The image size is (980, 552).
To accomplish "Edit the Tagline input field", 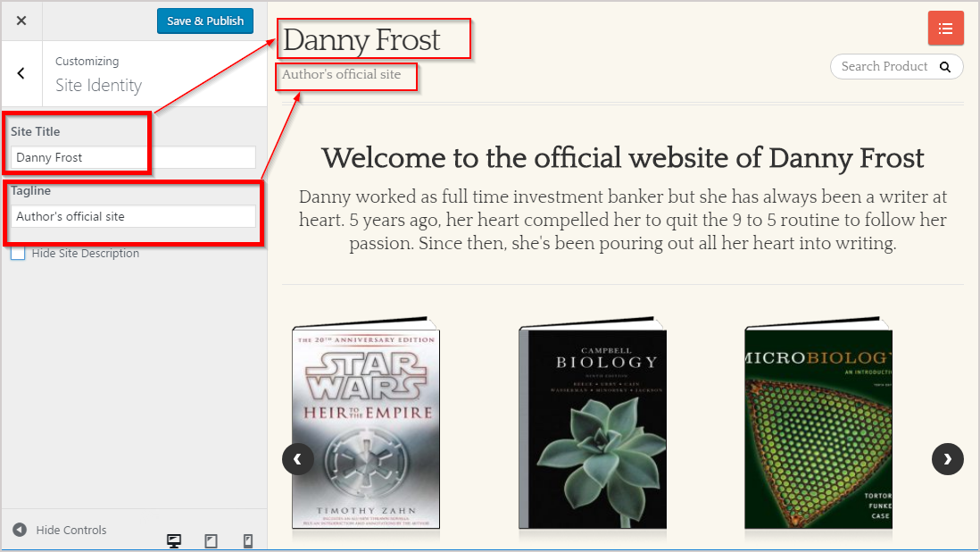I will tap(133, 216).
